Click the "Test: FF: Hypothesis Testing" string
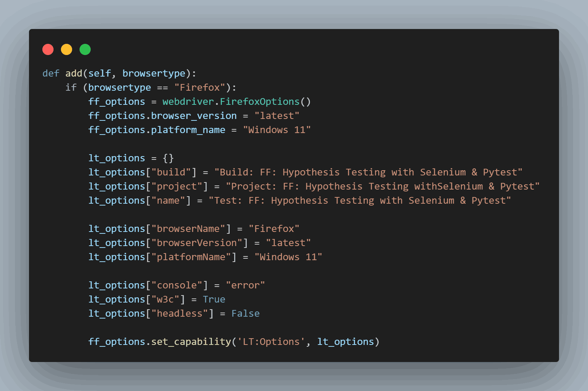The image size is (588, 391). pos(360,200)
